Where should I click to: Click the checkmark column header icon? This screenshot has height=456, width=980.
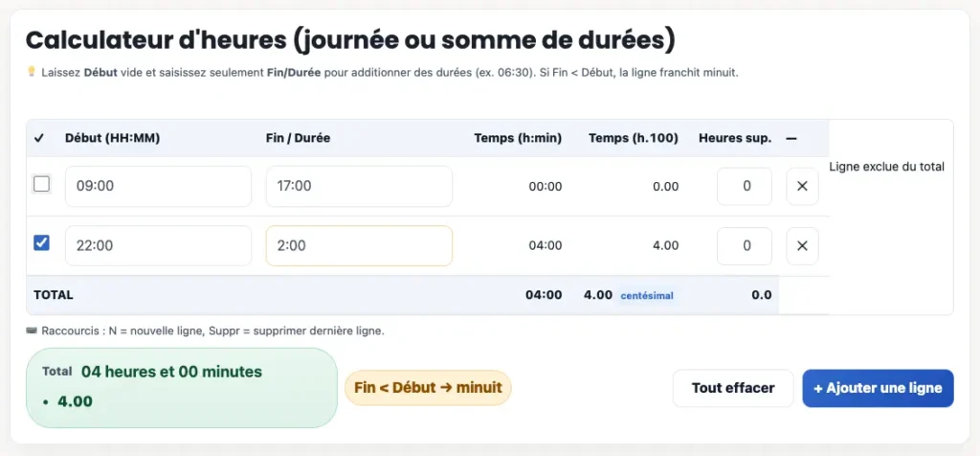[x=39, y=138]
